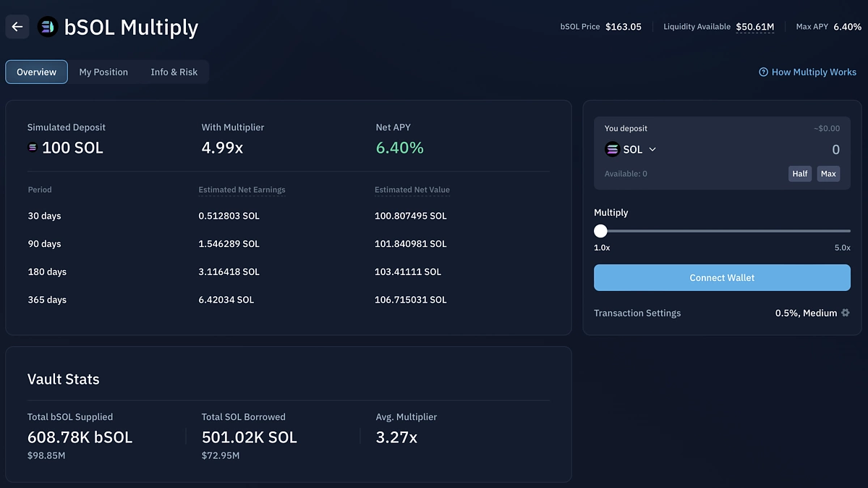This screenshot has height=488, width=868.
Task: Click the underlined Liquidity Available $50.61M value
Action: 754,26
